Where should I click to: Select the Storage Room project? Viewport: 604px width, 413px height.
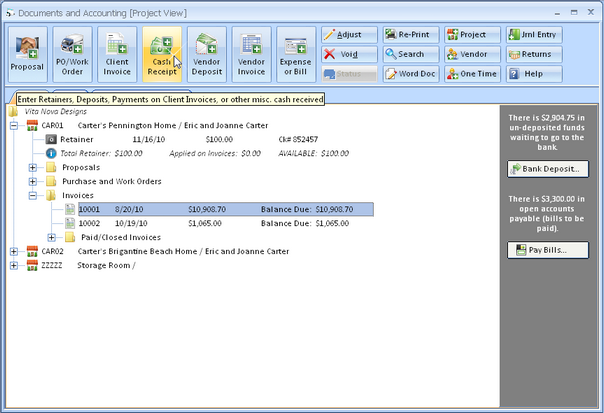point(106,265)
